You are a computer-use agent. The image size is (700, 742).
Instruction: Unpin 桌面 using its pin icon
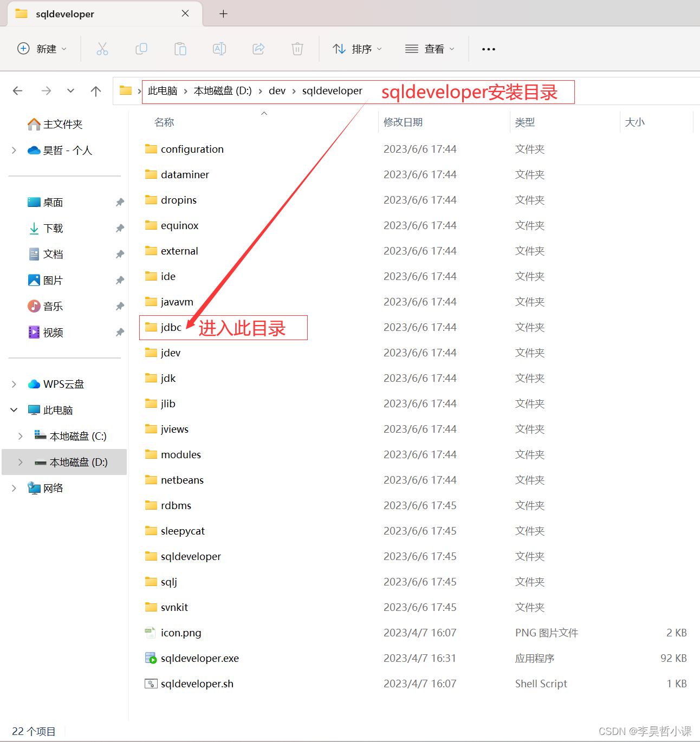tap(120, 203)
